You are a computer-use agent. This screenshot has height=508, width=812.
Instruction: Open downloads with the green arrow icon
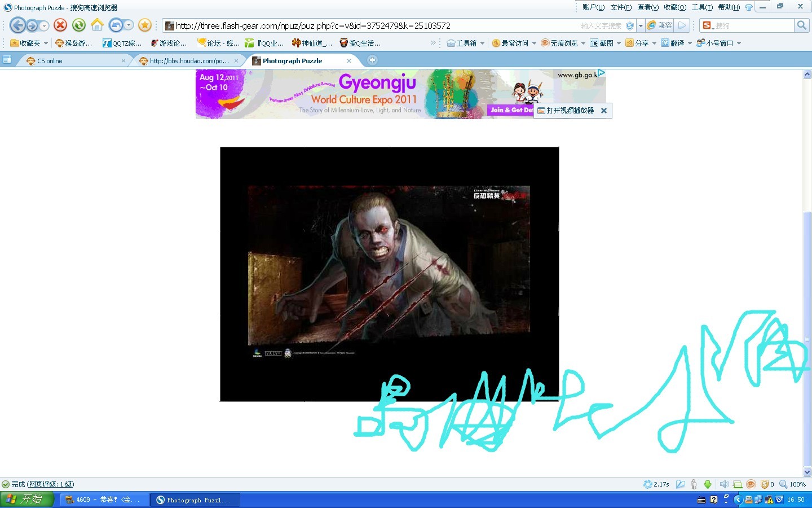coord(708,484)
